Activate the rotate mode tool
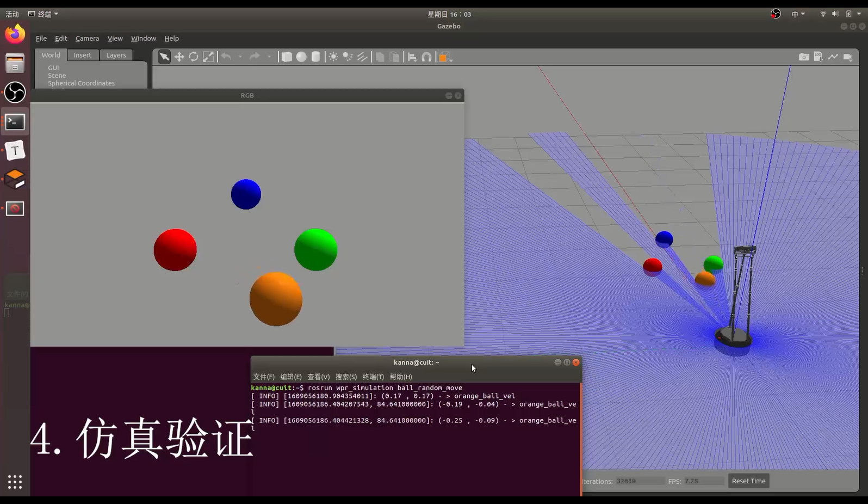The height and width of the screenshot is (504, 868). coord(194,57)
